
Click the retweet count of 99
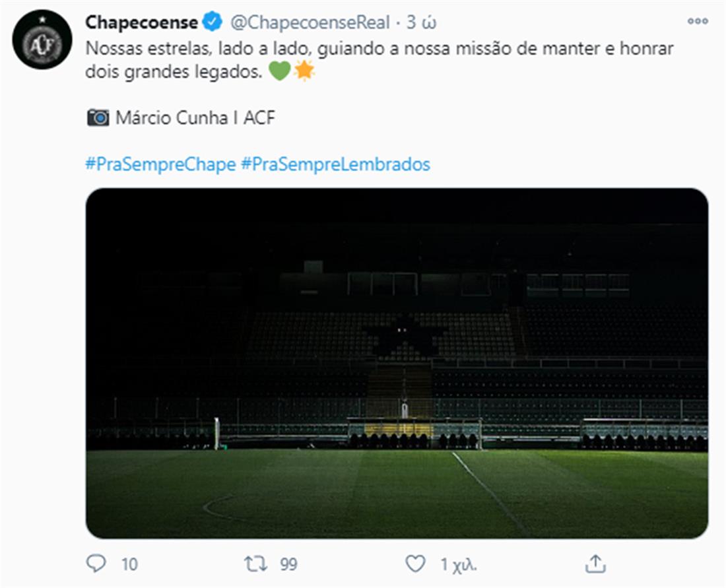[288, 564]
